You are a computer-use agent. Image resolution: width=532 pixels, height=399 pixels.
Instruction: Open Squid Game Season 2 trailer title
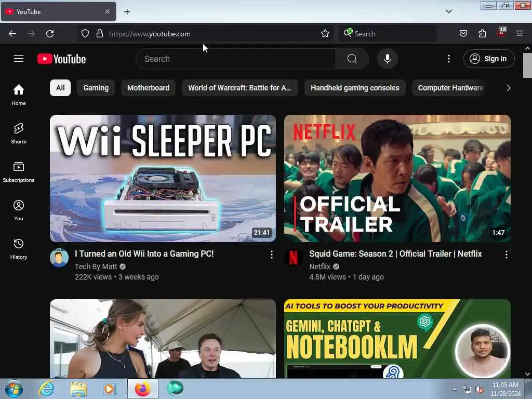395,254
